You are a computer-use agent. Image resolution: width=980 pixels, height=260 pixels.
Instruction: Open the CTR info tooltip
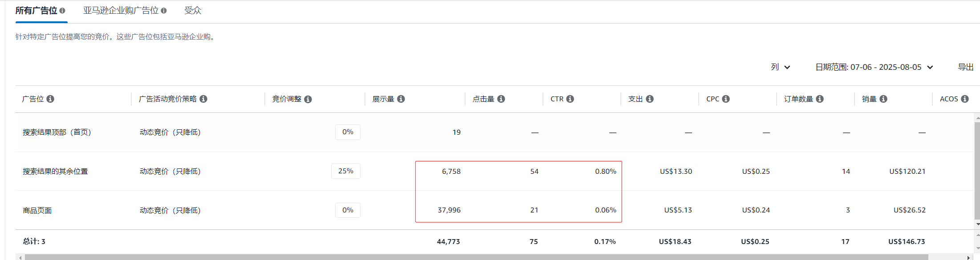[x=570, y=99]
